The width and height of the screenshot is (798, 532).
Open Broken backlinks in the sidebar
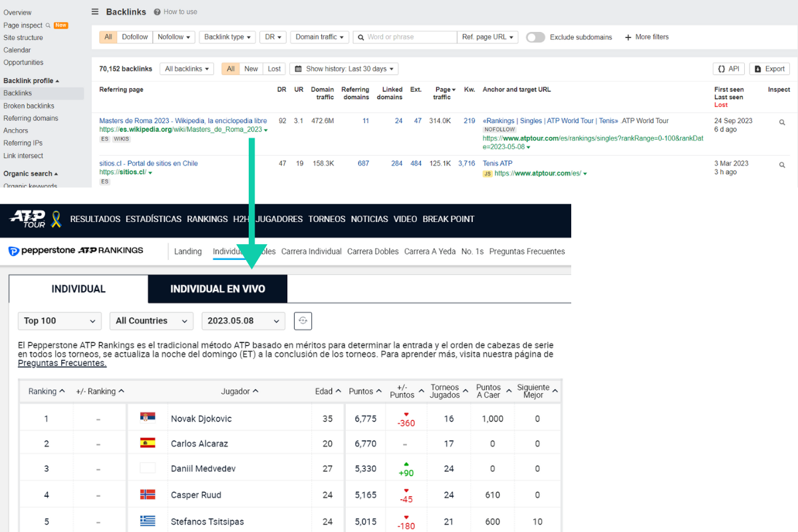(x=29, y=106)
